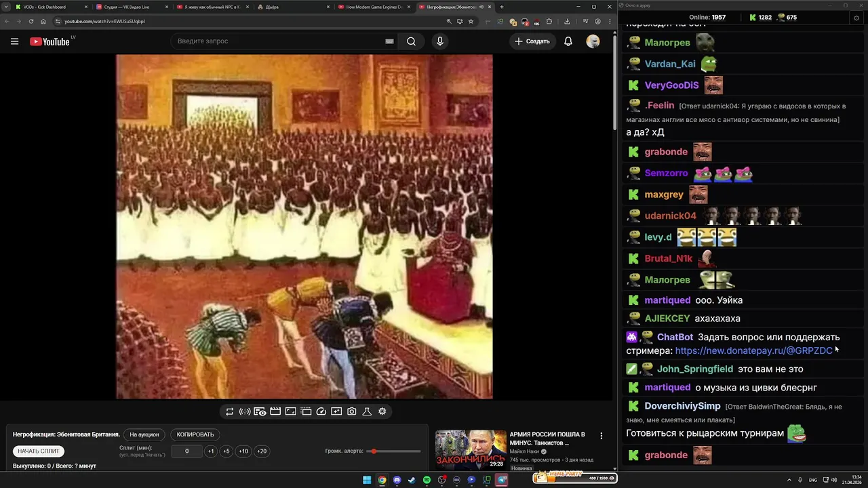Viewport: 868px width, 488px height.
Task: Open a new Chrome tab
Action: point(501,7)
